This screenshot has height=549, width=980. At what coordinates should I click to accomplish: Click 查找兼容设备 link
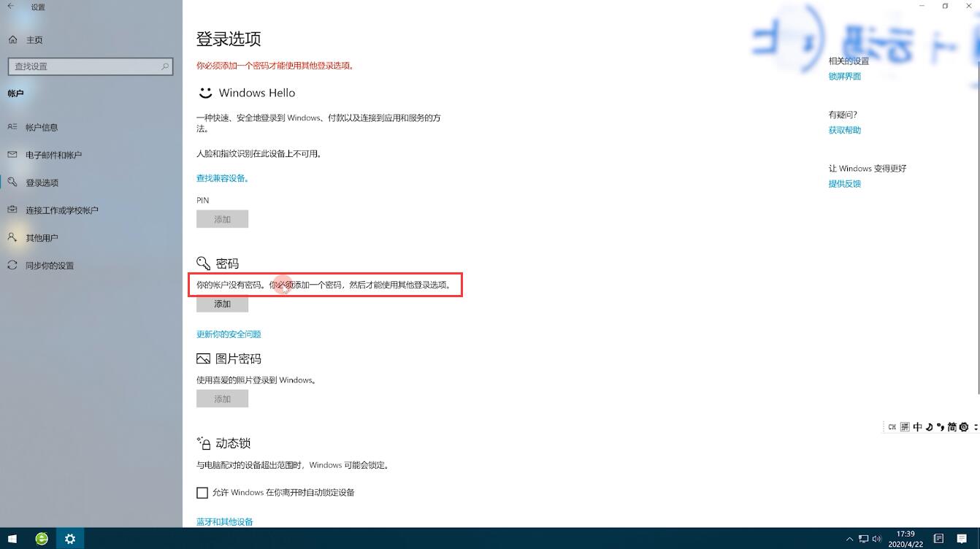(223, 178)
